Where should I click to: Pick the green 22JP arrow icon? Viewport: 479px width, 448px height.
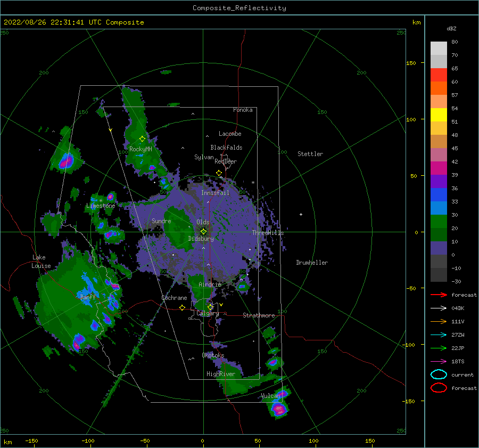[439, 348]
